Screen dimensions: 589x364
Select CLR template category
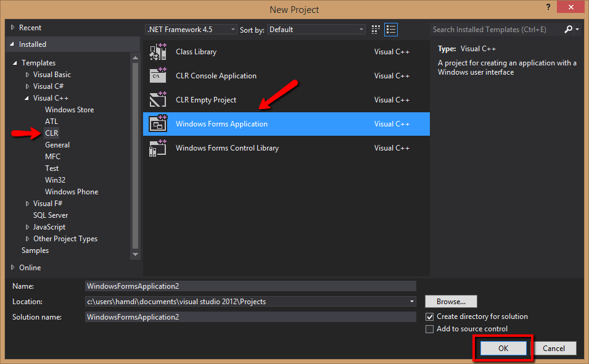tap(51, 133)
